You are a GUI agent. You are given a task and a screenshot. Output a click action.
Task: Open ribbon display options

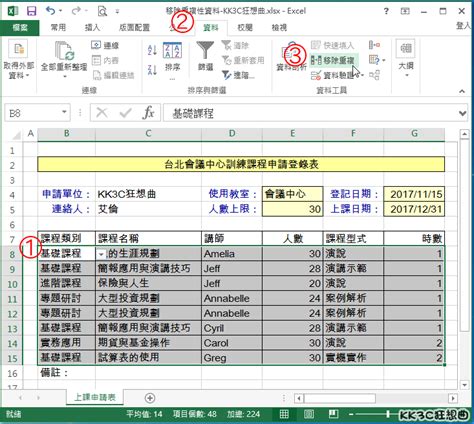[405, 11]
